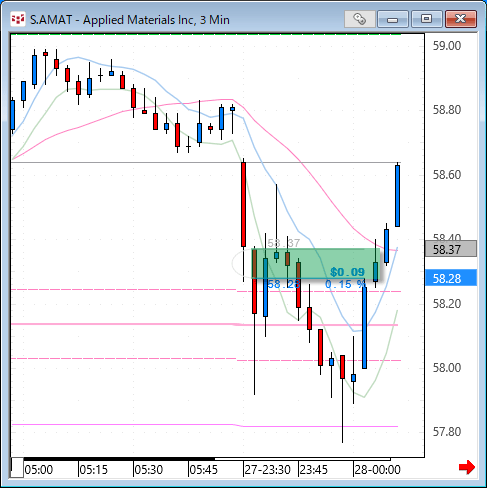Image resolution: width=487 pixels, height=488 pixels.
Task: Click the 58.60 price scale label
Action: click(x=447, y=174)
